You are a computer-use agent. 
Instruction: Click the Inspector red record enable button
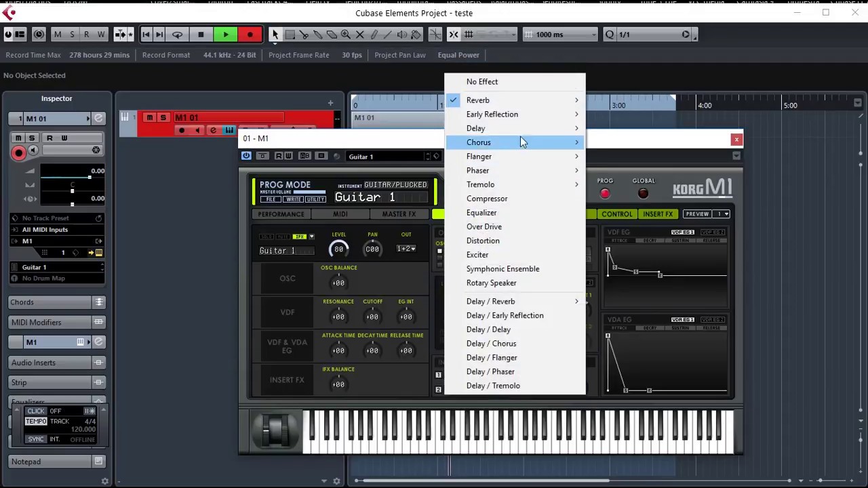[x=19, y=153]
